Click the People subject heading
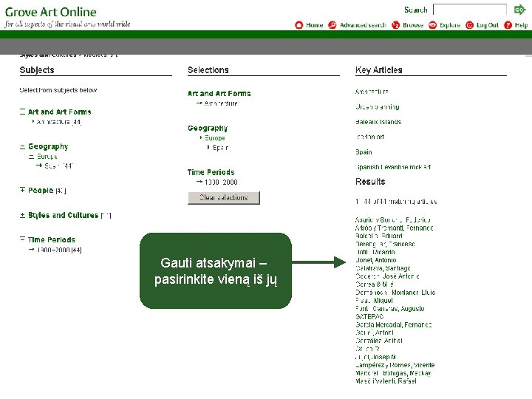 [41, 191]
